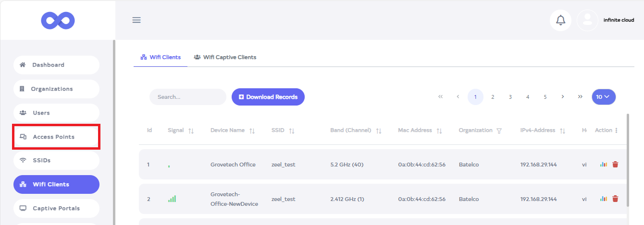Click the notification bell icon
The height and width of the screenshot is (225, 644).
pos(560,20)
